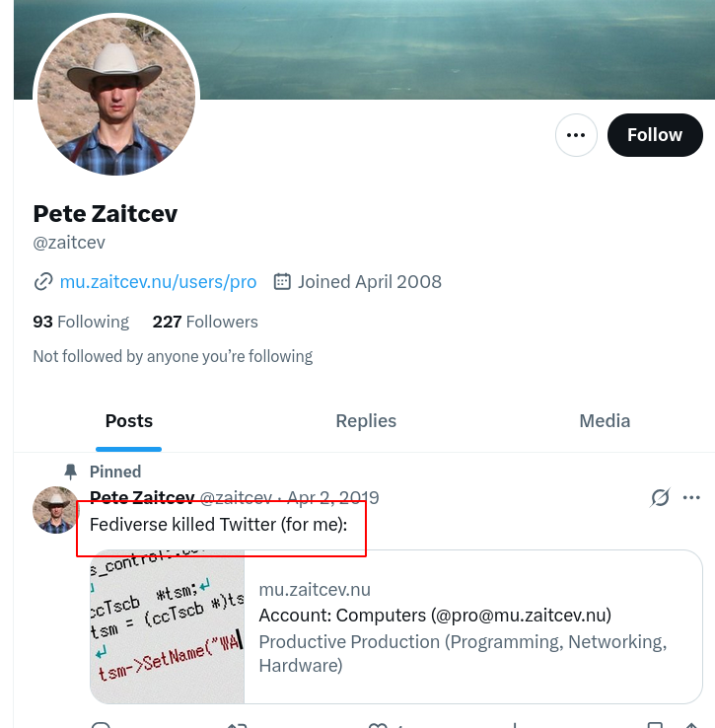The width and height of the screenshot is (715, 728).
Task: Open the profile more options (three dots) button
Action: (x=577, y=135)
